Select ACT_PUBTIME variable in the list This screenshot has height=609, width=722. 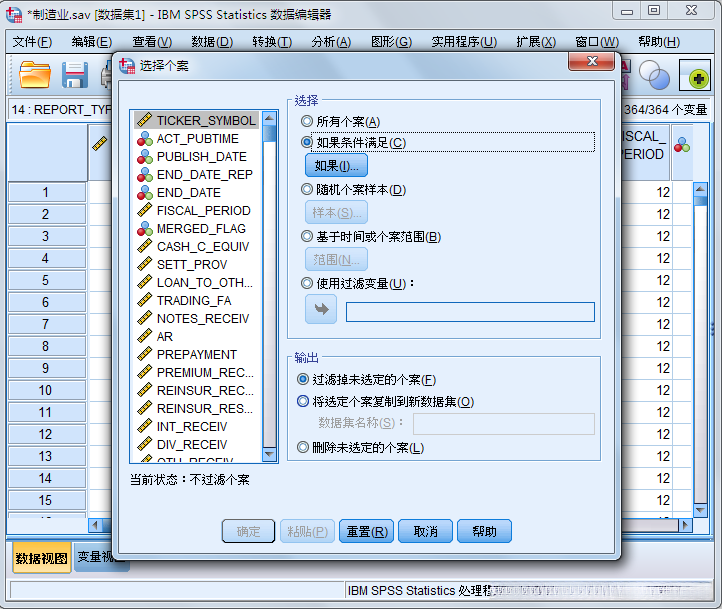[197, 139]
